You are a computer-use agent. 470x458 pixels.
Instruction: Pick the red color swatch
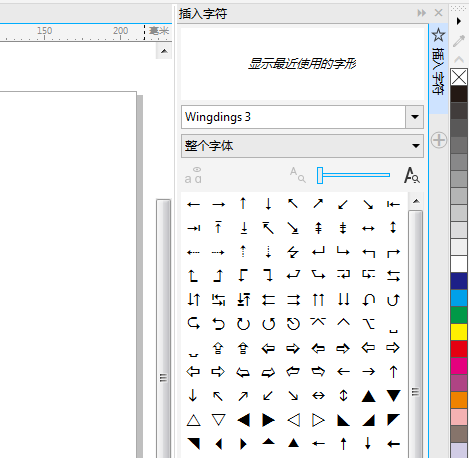[x=459, y=349]
